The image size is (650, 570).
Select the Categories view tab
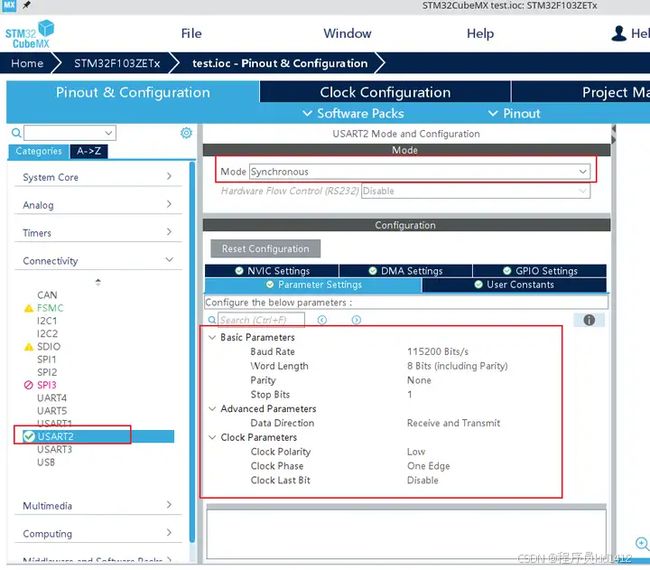(39, 151)
